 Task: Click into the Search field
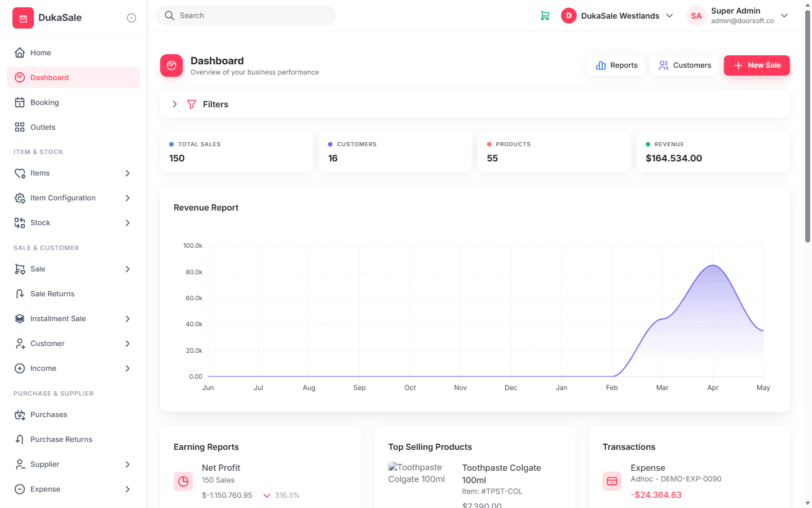[x=246, y=16]
